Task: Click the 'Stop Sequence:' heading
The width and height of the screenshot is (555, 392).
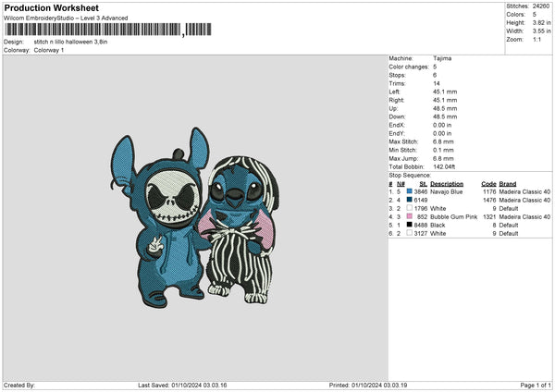Action: (410, 176)
